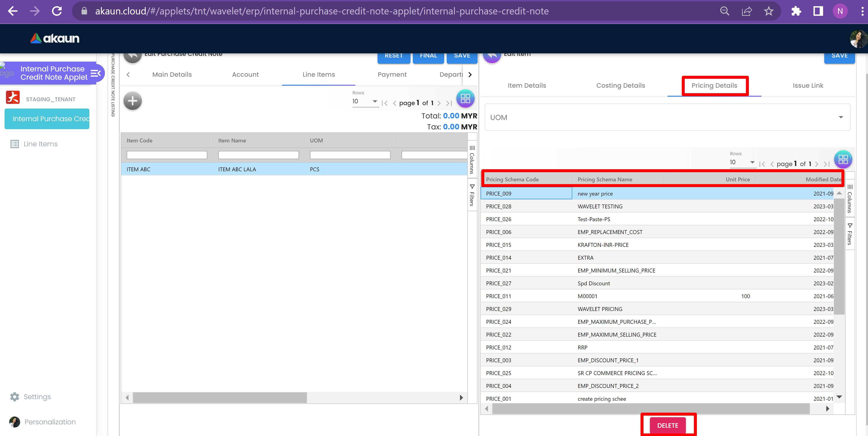The width and height of the screenshot is (868, 436).
Task: Open the Payment tab
Action: 392,74
